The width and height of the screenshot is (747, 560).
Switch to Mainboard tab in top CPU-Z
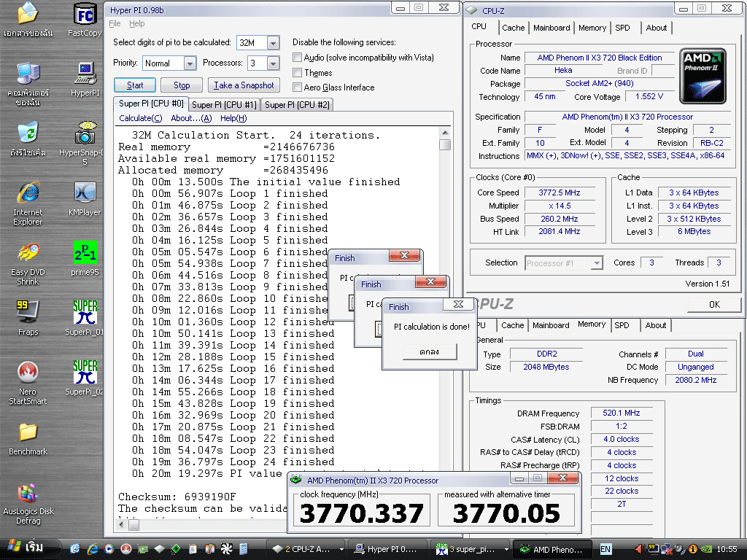[551, 28]
